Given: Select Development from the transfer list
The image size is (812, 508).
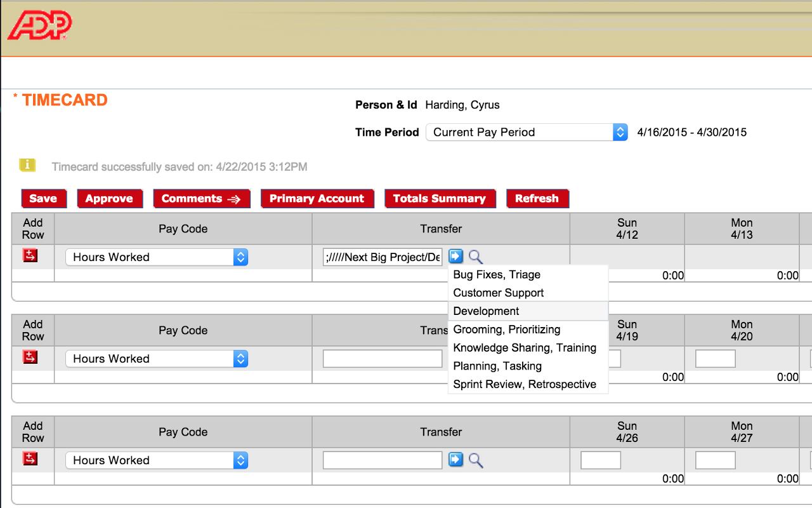Looking at the screenshot, I should tap(486, 311).
